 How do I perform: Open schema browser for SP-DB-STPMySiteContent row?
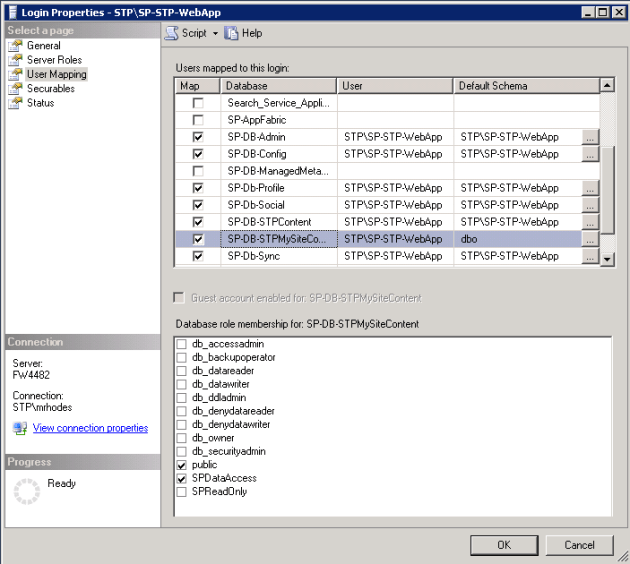[x=590, y=239]
